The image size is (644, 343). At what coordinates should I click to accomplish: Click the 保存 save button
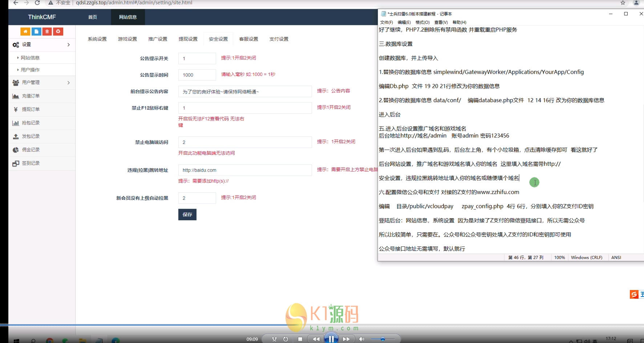click(x=187, y=215)
